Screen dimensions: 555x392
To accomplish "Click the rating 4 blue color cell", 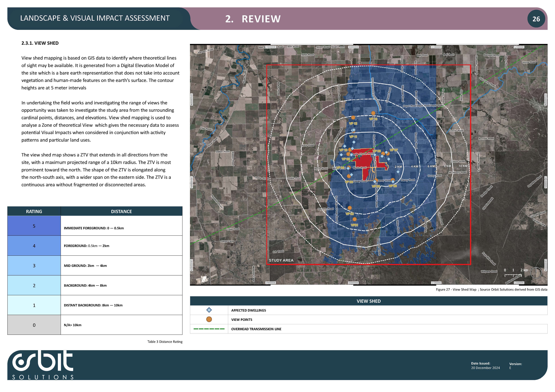I will (34, 246).
